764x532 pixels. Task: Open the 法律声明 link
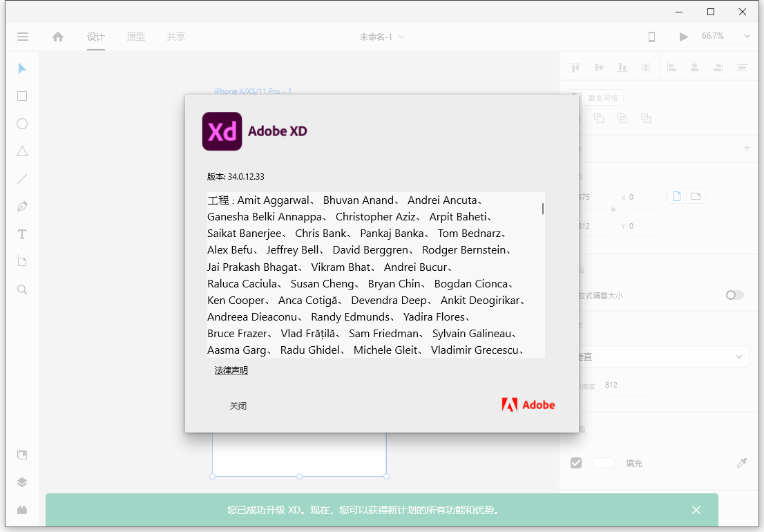(x=231, y=370)
